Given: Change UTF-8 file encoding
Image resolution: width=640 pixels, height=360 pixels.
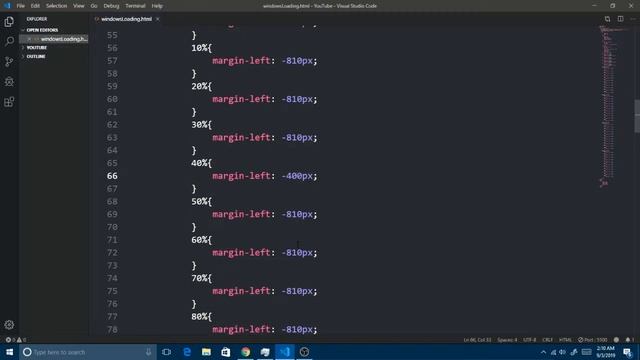Looking at the screenshot, I should [x=529, y=340].
